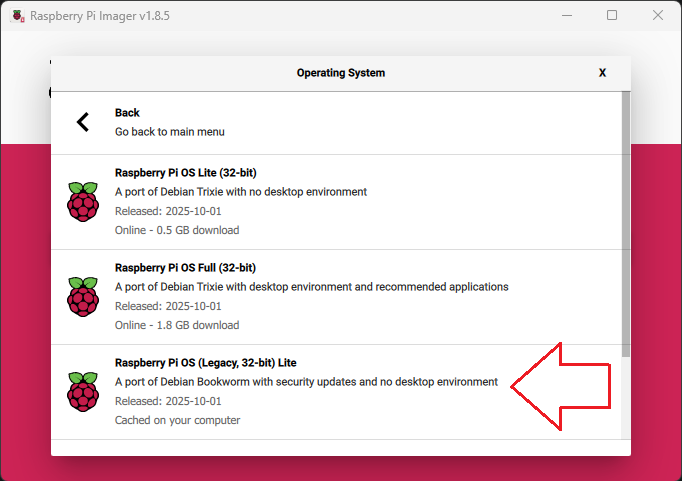The width and height of the screenshot is (682, 481).
Task: Click the 'Online - 0.5 GB download' line
Action: (x=177, y=230)
